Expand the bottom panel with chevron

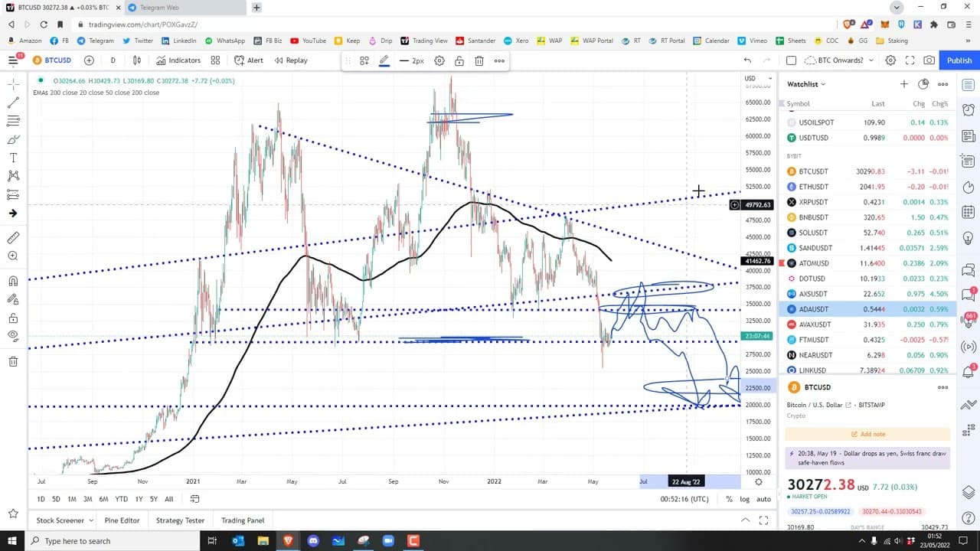(745, 520)
